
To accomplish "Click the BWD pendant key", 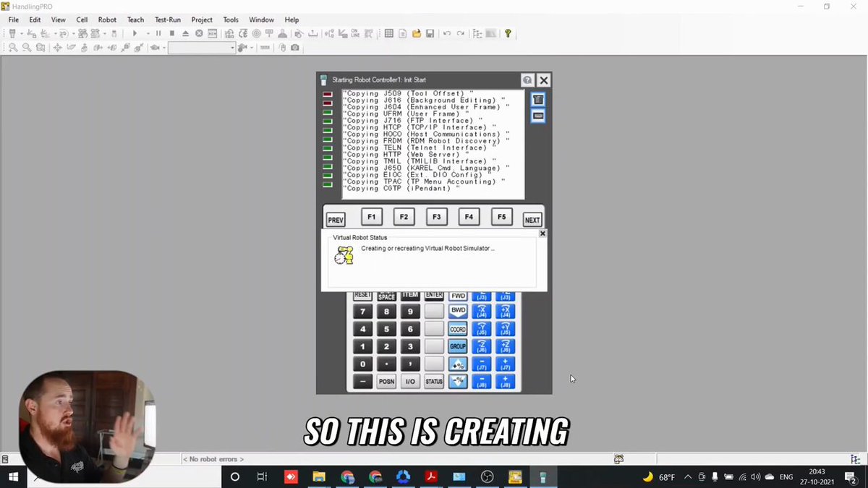I will [458, 312].
